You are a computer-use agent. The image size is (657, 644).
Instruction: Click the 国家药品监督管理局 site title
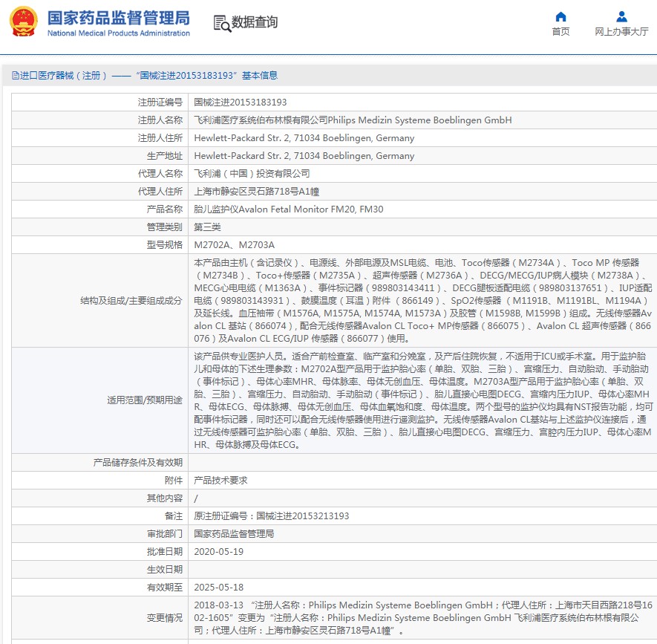pos(119,18)
